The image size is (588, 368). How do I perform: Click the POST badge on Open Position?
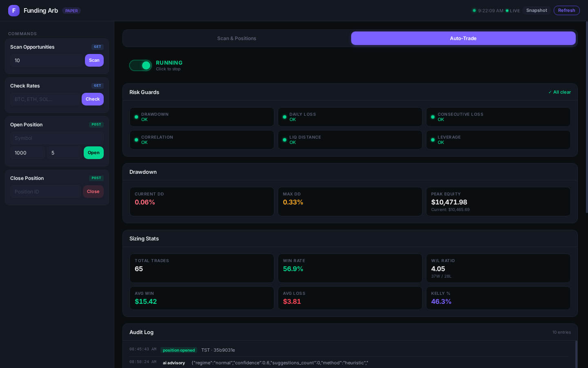(x=96, y=125)
